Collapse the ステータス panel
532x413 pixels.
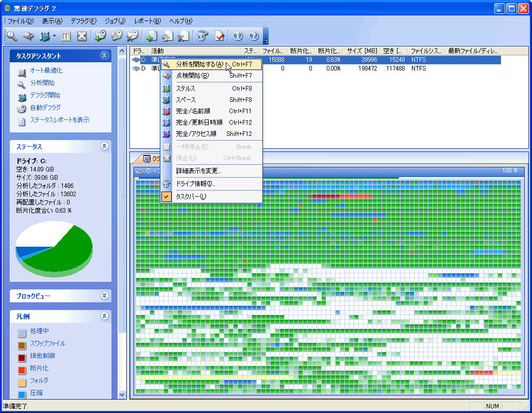click(105, 146)
